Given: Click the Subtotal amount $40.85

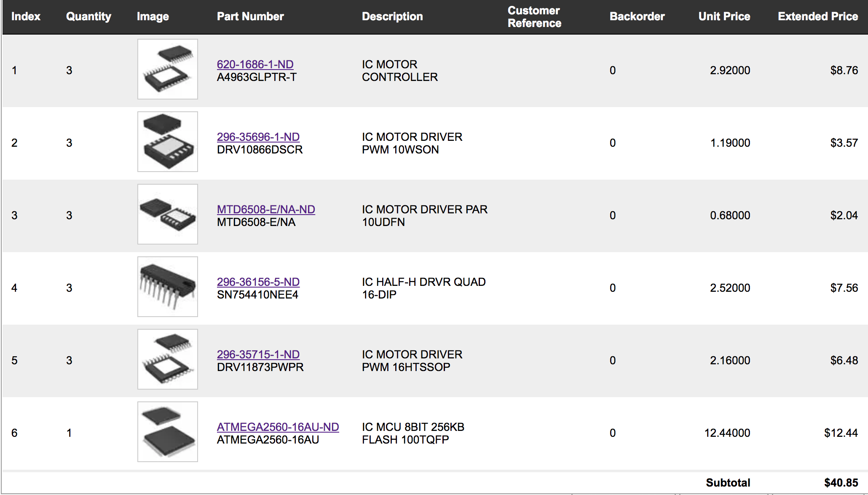Looking at the screenshot, I should pos(841,483).
